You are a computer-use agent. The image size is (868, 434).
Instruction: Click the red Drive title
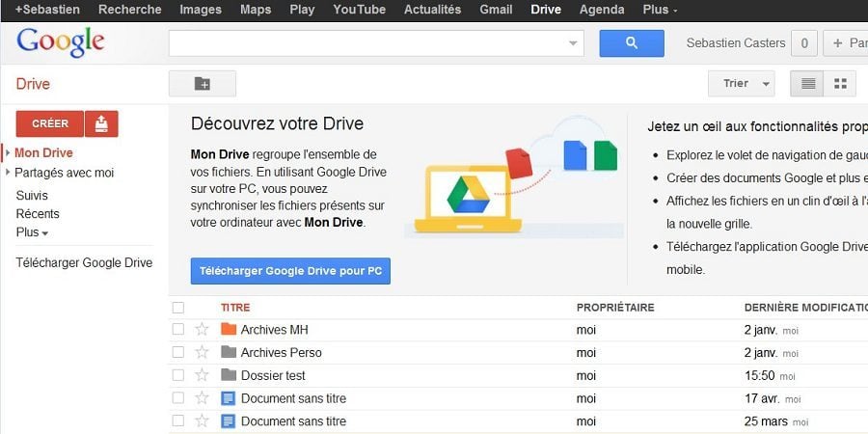pos(33,84)
